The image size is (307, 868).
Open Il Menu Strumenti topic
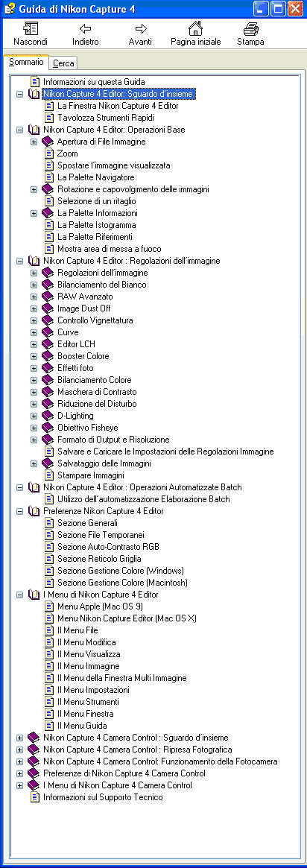click(x=88, y=702)
